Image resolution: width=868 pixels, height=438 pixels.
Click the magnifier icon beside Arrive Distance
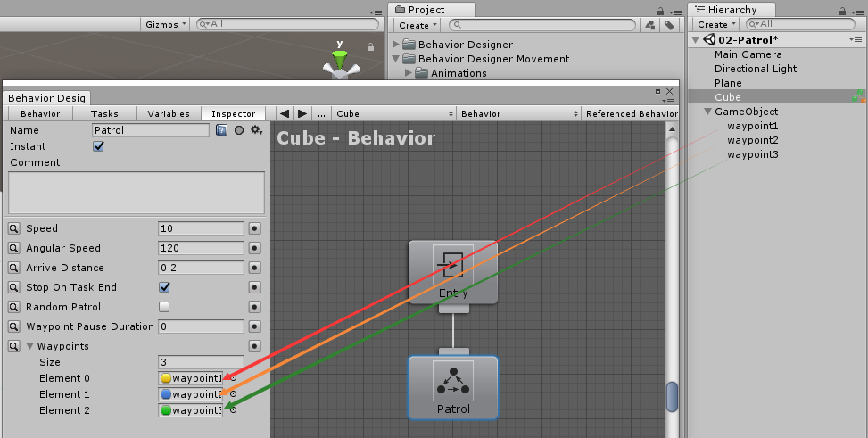14,268
